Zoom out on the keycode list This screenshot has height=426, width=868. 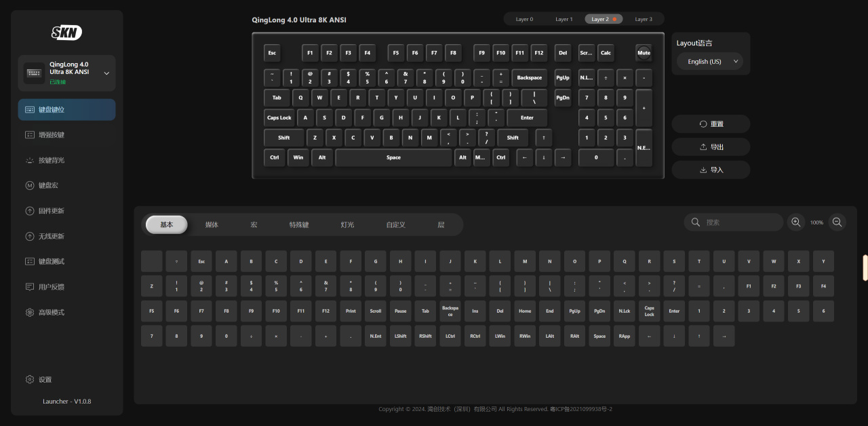[837, 222]
